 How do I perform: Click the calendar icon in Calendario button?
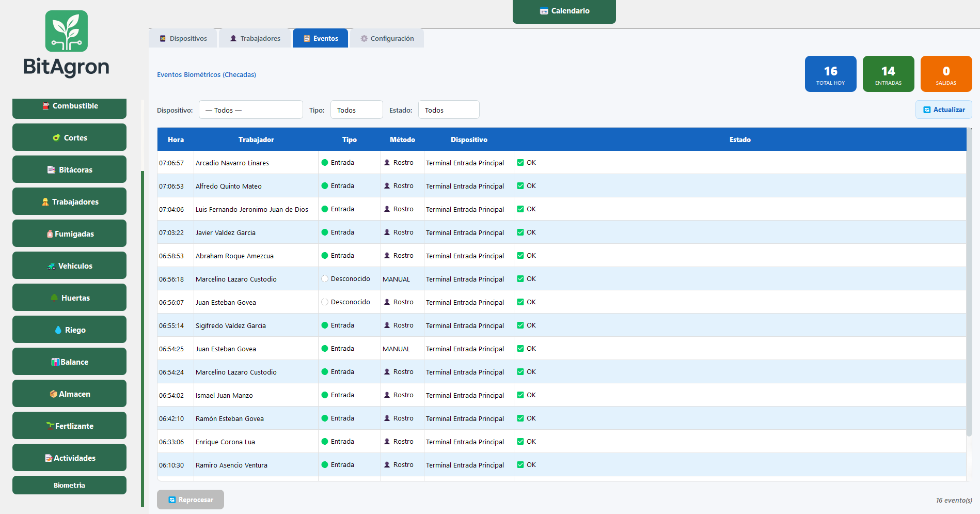click(544, 11)
